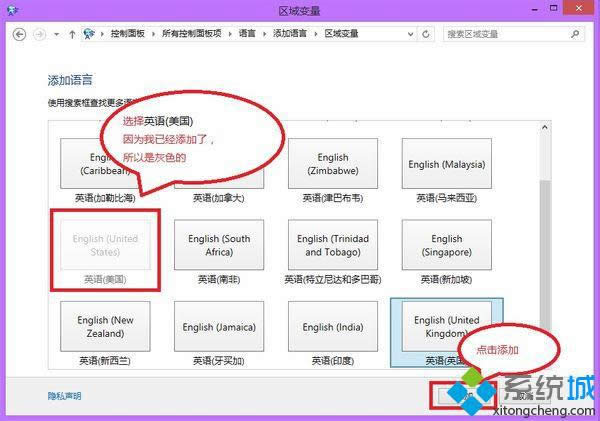Click the 英语(新西兰) label
This screenshot has width=600, height=421.
tap(105, 361)
